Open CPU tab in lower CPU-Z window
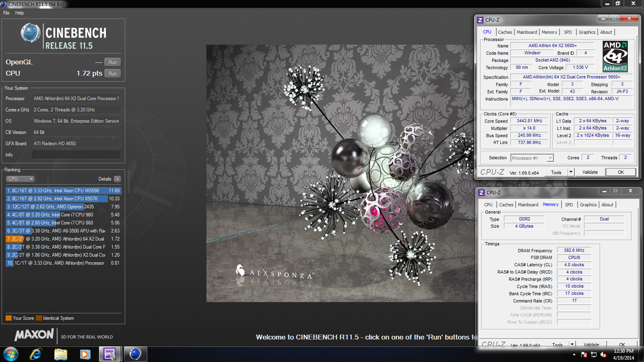The width and height of the screenshot is (644, 362). click(x=488, y=205)
